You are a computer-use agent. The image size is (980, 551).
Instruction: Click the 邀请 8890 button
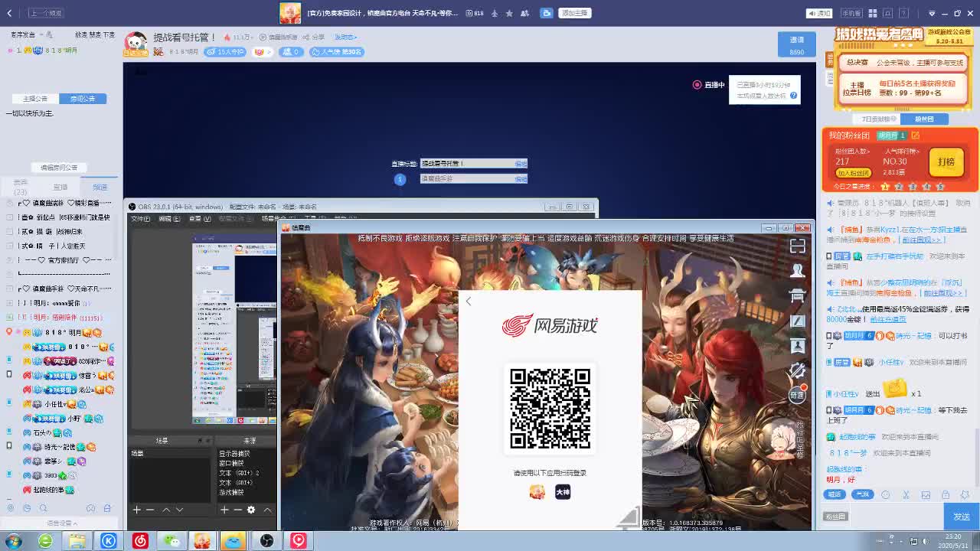pos(797,45)
